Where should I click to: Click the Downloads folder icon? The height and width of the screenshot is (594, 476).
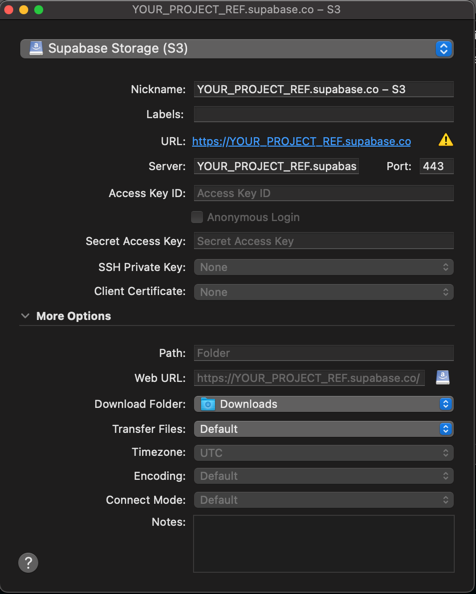[x=208, y=404]
